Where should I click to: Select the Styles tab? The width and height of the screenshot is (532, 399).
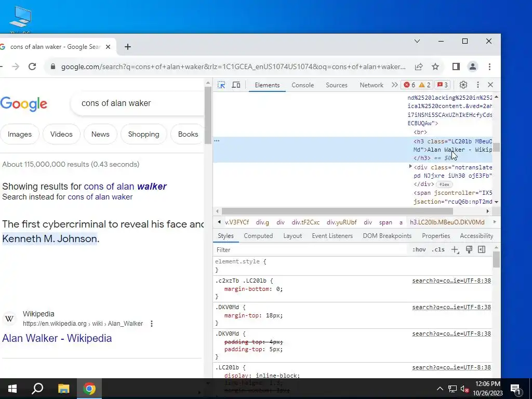click(x=225, y=236)
